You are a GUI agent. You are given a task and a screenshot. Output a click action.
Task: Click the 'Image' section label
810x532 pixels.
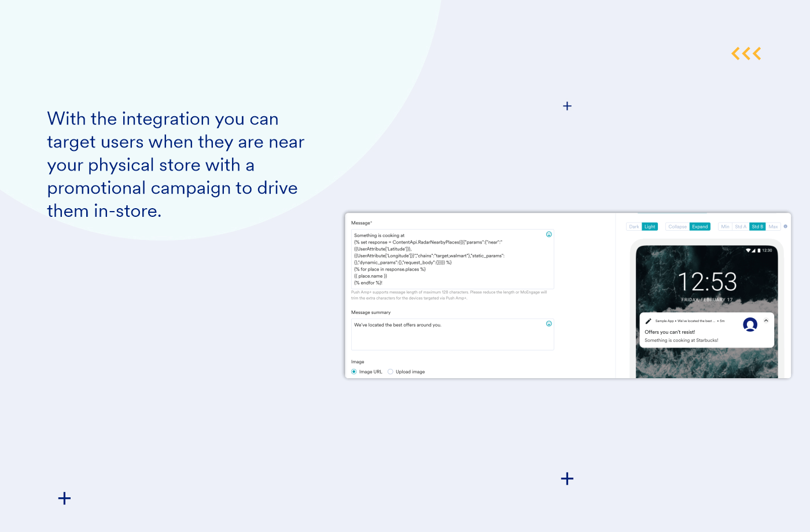click(x=358, y=362)
